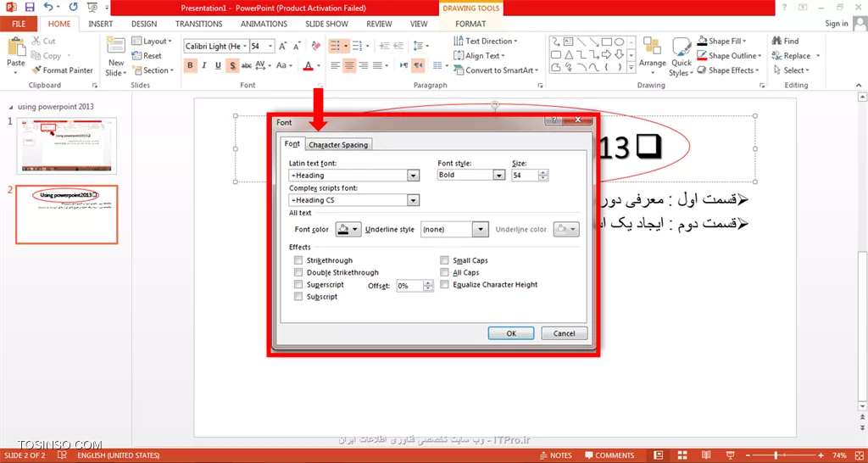The height and width of the screenshot is (463, 868).
Task: Open the FILE tab
Action: 19,24
